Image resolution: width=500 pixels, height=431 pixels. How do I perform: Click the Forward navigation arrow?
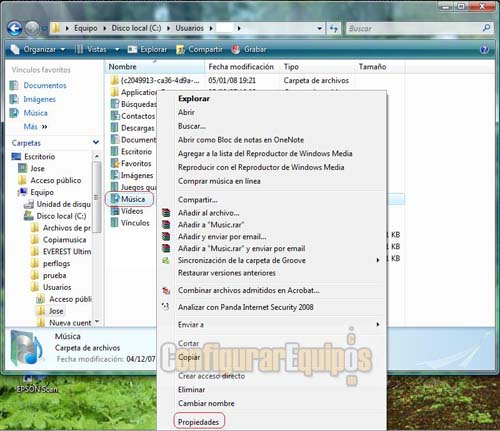point(32,28)
